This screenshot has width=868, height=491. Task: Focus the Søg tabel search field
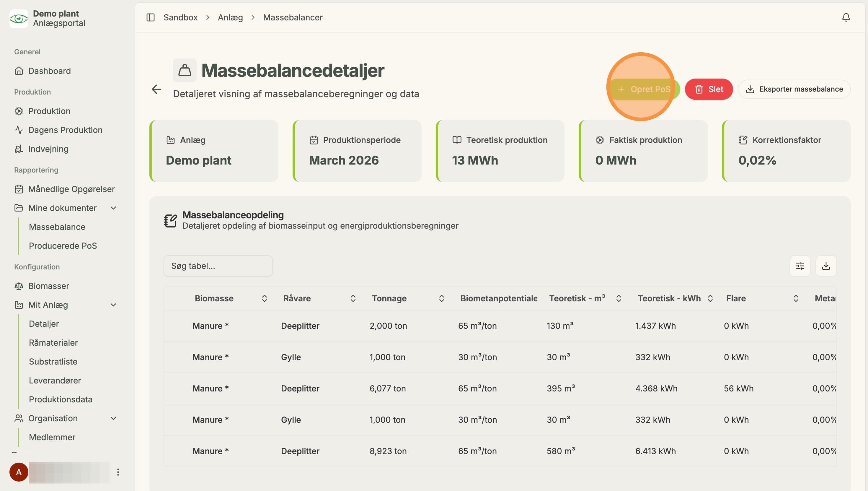[218, 266]
